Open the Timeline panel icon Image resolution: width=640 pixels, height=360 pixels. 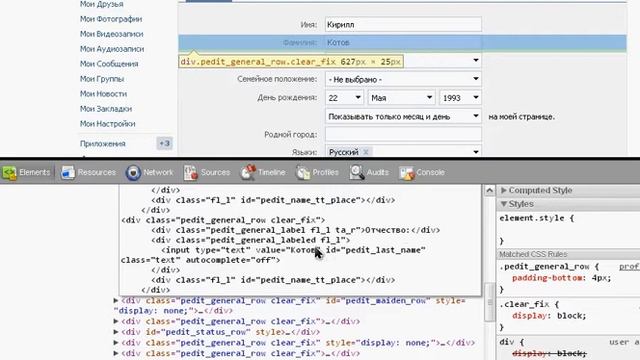click(248, 172)
